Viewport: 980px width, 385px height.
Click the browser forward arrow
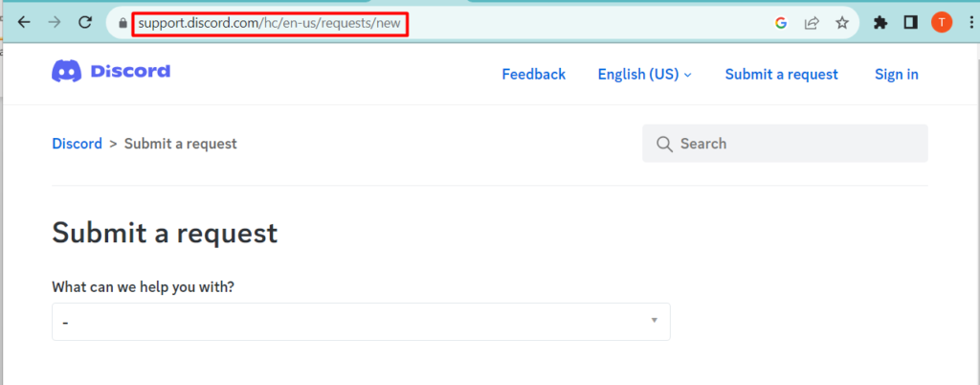point(55,23)
